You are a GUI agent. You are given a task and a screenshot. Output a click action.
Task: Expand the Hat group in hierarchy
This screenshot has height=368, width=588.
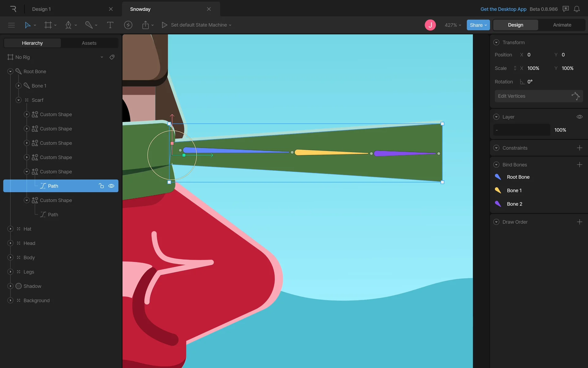[10, 229]
